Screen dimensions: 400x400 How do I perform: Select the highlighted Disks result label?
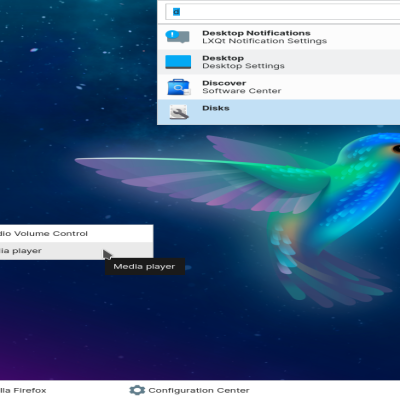pyautogui.click(x=216, y=108)
